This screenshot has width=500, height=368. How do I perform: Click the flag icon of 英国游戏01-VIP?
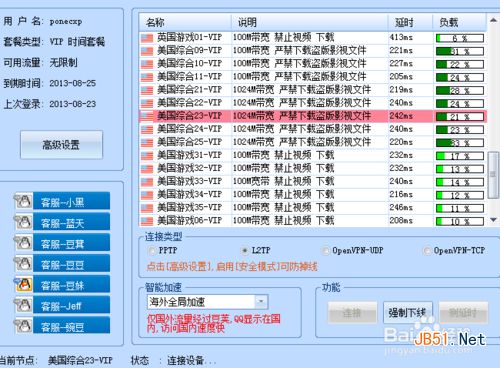point(147,38)
